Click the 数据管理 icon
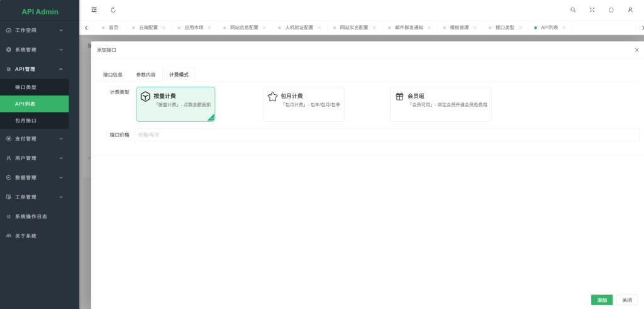644x309 pixels. coord(9,178)
